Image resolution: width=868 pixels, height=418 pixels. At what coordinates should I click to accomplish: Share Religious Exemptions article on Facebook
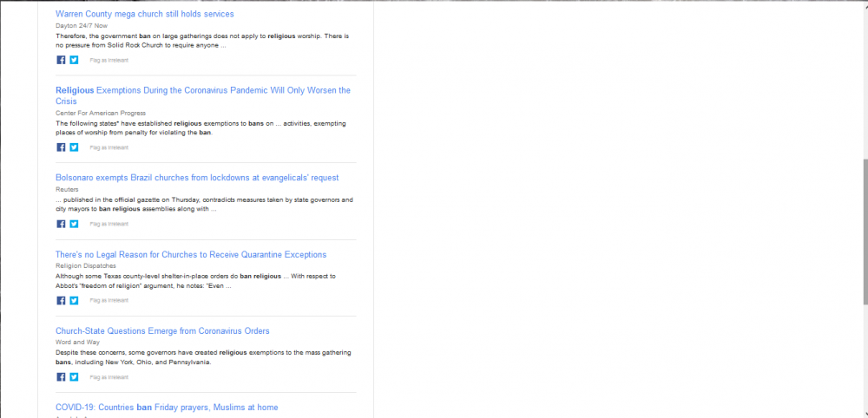pyautogui.click(x=61, y=147)
